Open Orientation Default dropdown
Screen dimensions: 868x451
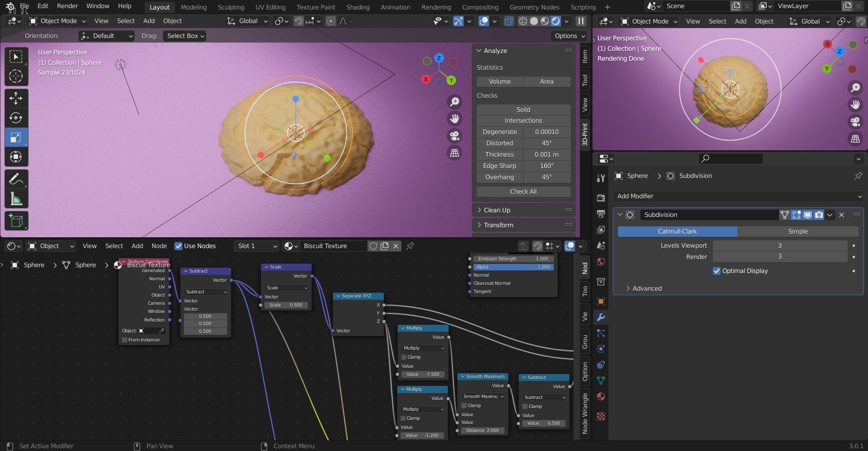coord(107,36)
